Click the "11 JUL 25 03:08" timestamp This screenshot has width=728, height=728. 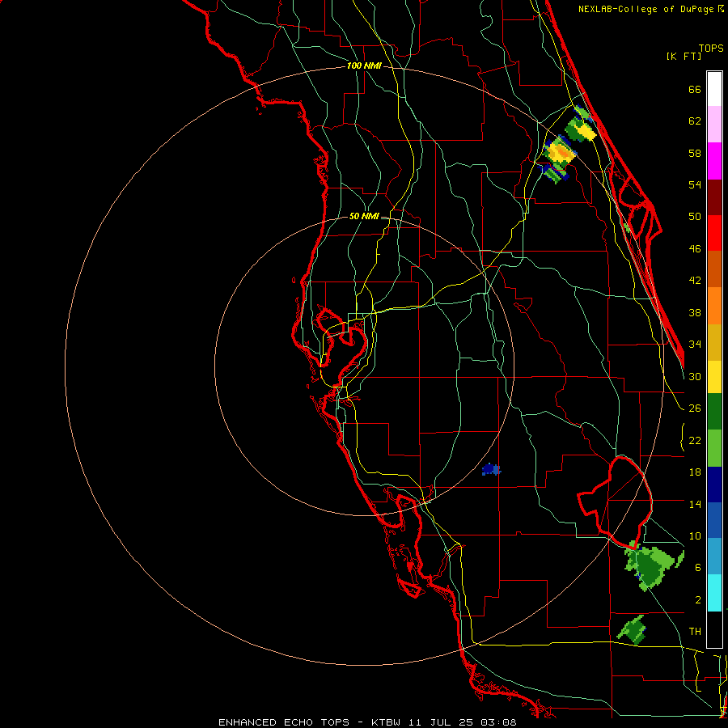coord(463,722)
